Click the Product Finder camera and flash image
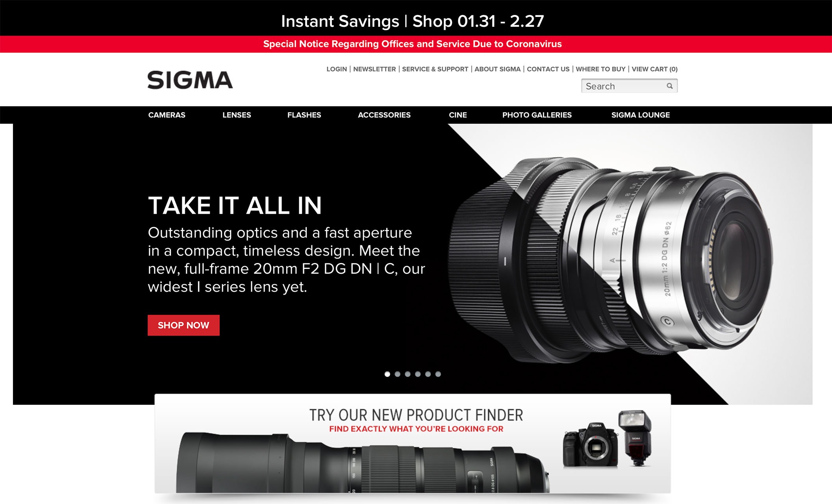Screen dimensions: 832x504 tap(608, 439)
